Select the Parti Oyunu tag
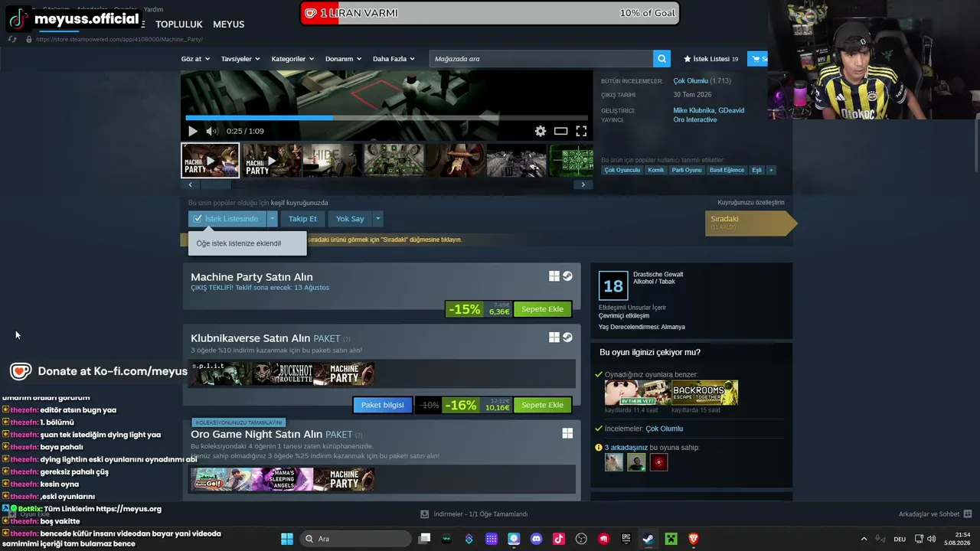 click(x=687, y=170)
